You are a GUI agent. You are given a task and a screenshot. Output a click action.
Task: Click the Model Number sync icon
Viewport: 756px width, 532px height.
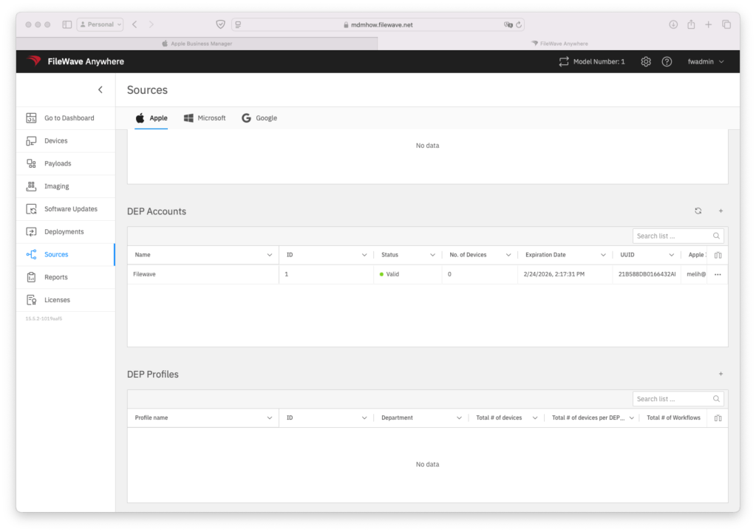click(x=564, y=62)
